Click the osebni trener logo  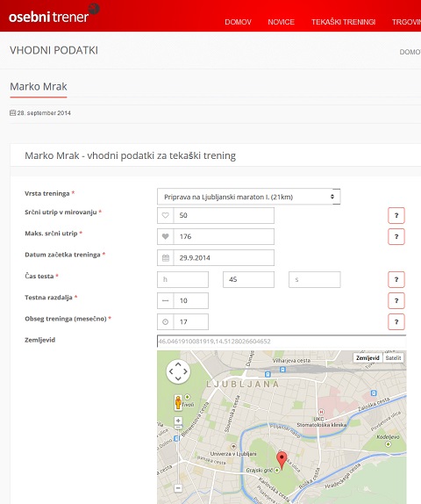click(54, 14)
